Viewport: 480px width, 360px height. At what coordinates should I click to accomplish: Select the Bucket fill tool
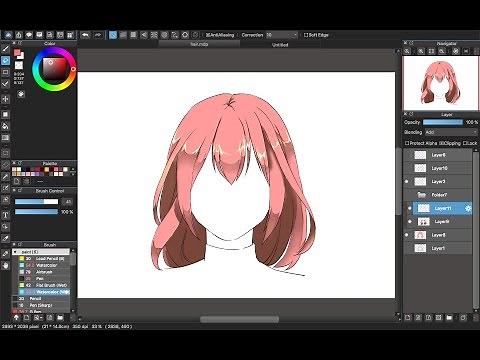coord(5,126)
